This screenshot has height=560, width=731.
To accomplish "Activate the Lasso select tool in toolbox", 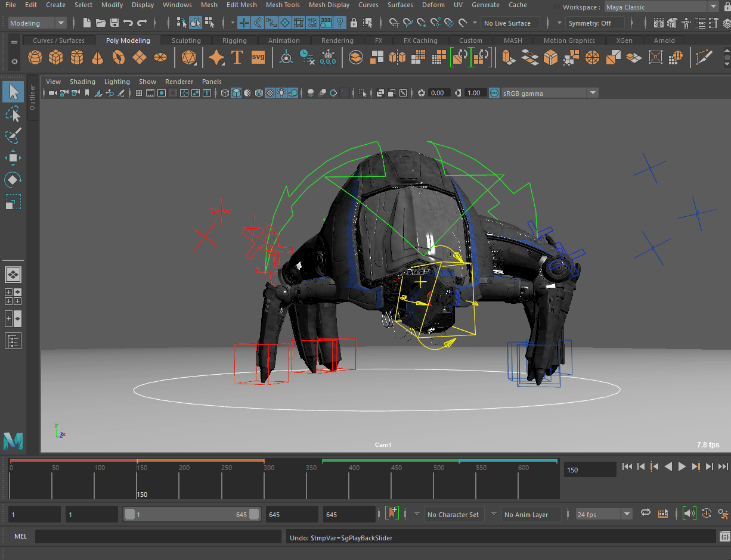I will (13, 114).
